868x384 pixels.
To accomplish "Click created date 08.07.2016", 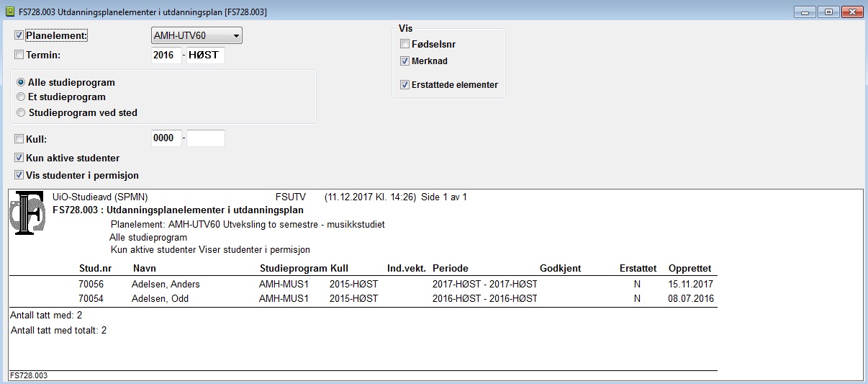I will pos(691,299).
